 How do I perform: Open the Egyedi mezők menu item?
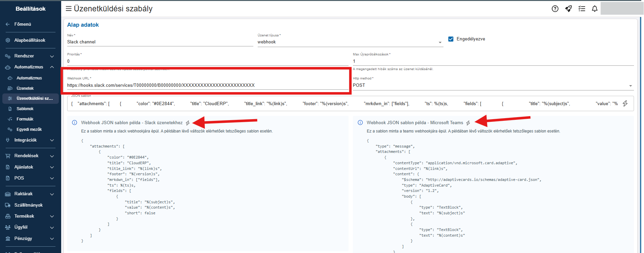point(29,130)
